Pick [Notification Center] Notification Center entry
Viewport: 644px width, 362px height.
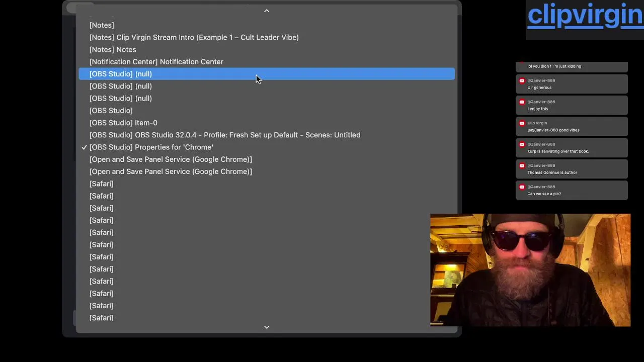pyautogui.click(x=267, y=62)
